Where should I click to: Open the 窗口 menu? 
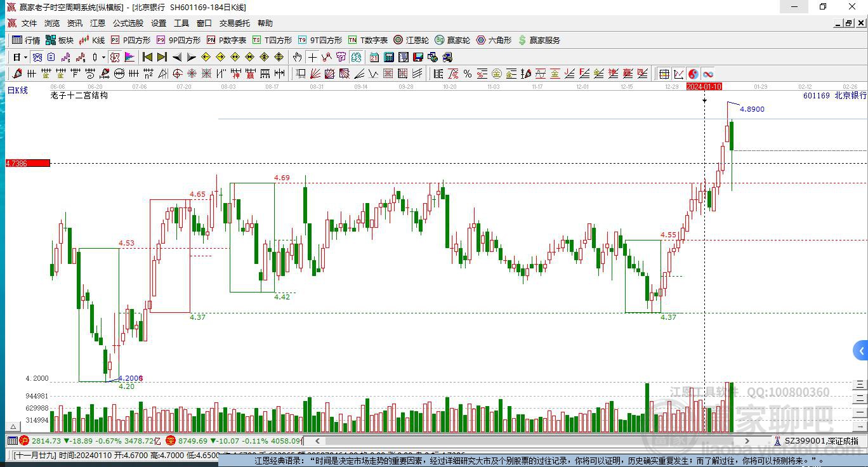[204, 23]
